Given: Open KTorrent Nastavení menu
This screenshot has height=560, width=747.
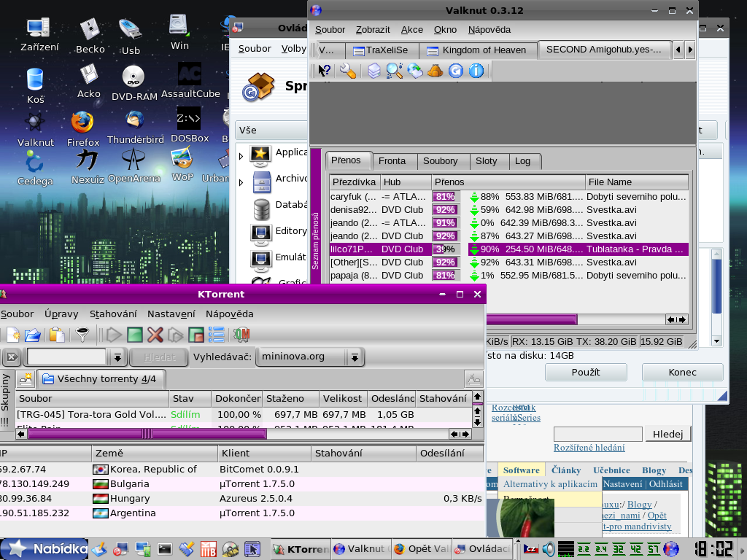Looking at the screenshot, I should pyautogui.click(x=171, y=314).
